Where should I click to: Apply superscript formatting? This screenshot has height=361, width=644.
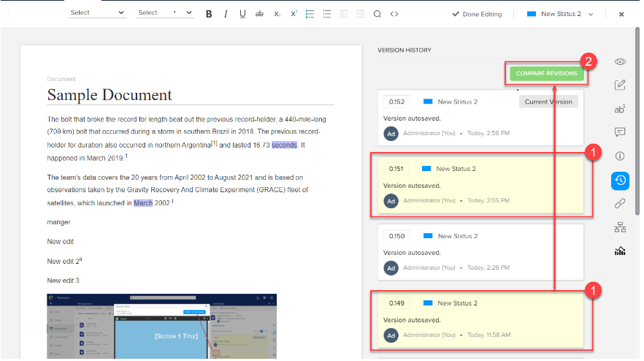pyautogui.click(x=294, y=14)
